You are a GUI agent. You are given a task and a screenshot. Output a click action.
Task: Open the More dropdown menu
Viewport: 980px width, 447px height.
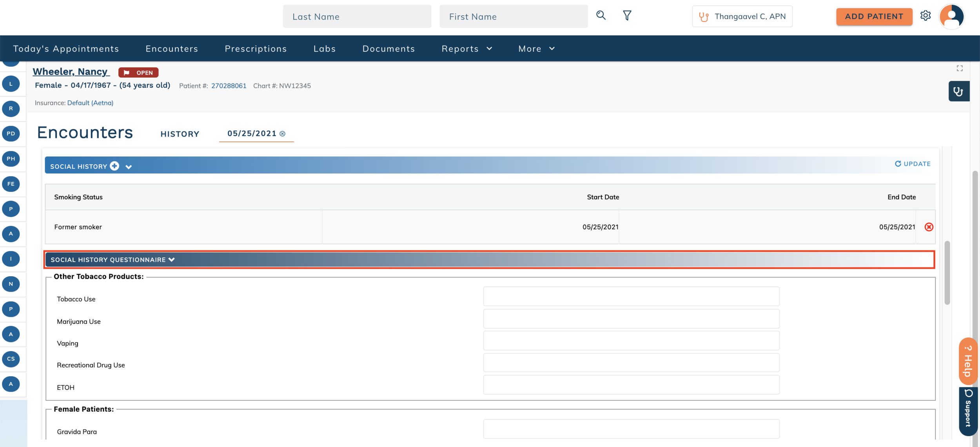536,49
